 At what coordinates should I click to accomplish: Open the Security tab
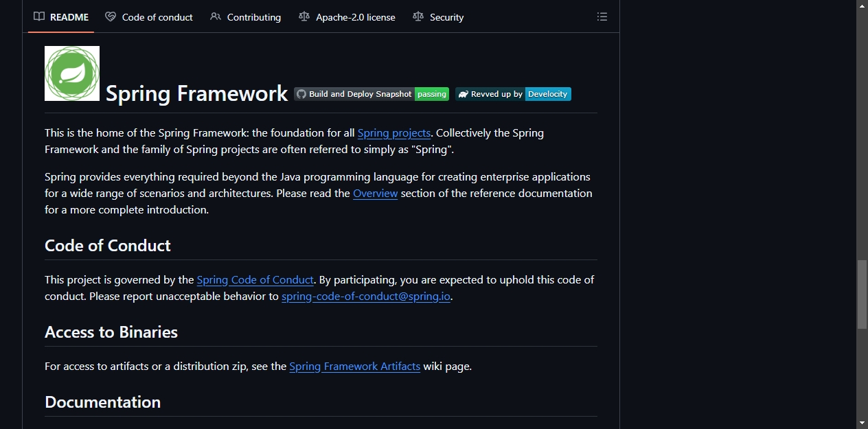[x=438, y=17]
